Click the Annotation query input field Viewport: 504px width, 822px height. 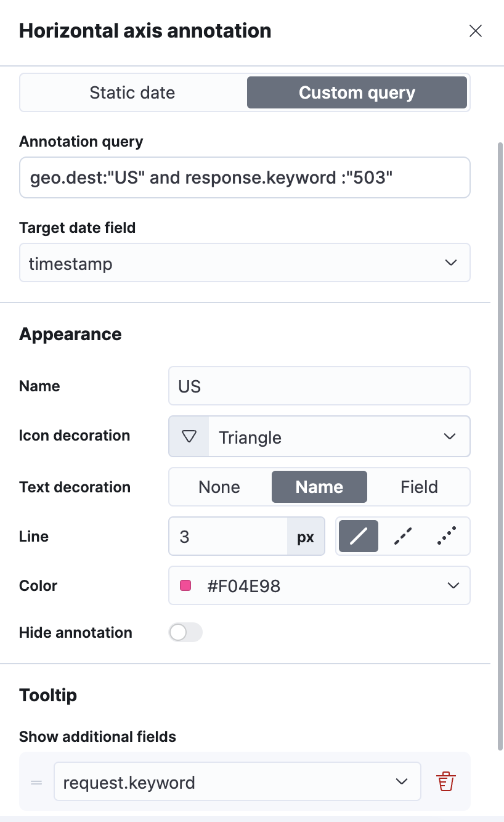245,177
